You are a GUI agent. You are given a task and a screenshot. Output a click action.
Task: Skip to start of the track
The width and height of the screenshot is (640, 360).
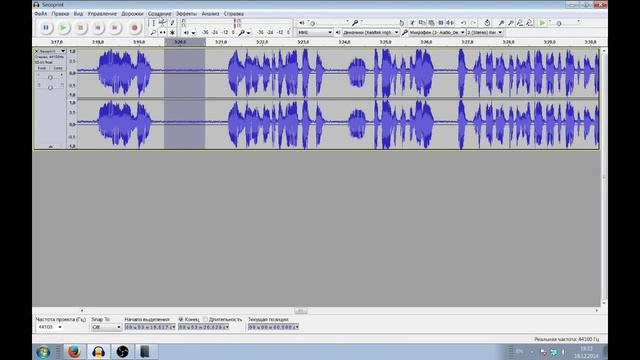point(98,28)
